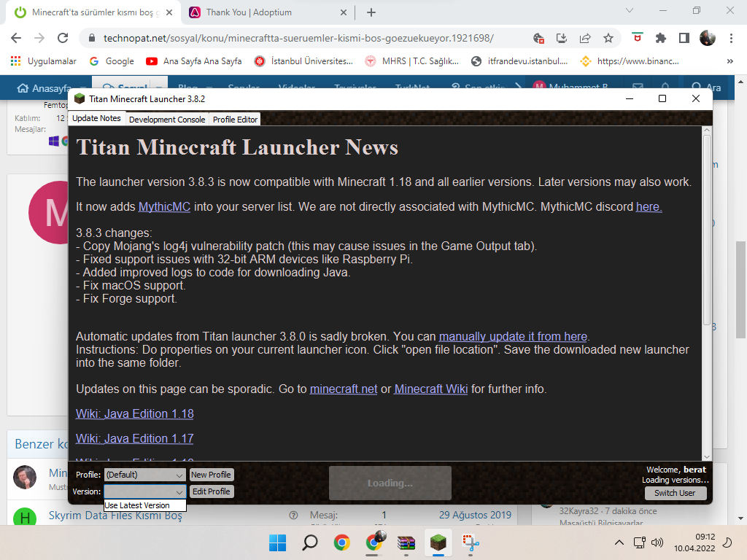Click Anasayfa on technopat navbar
This screenshot has width=747, height=560.
coord(44,88)
